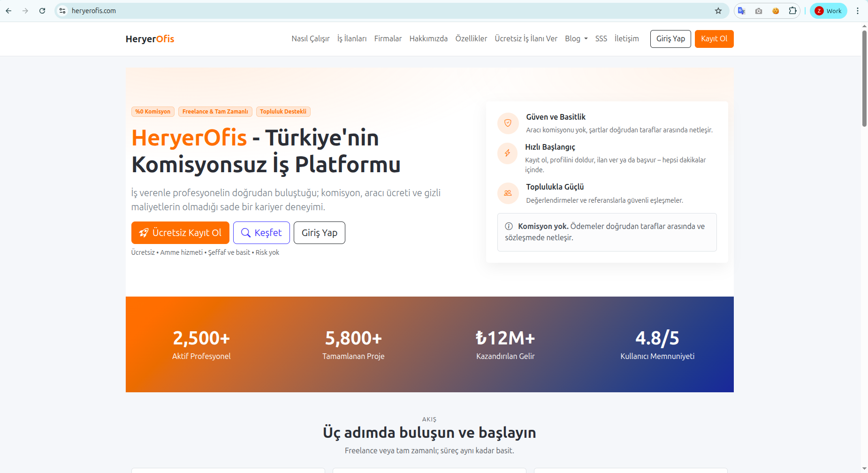This screenshot has height=473, width=868.
Task: Click the camera screenshot extension icon
Action: 759,11
